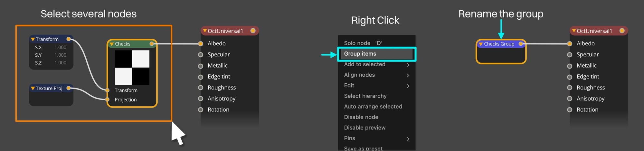Click output pin of OctUniversal1 beside Checks Group

pyautogui.click(x=622, y=31)
